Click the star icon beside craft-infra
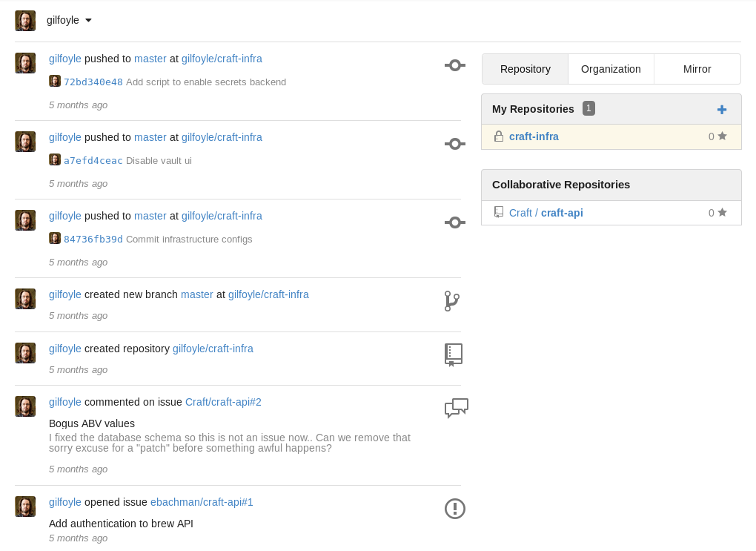 [x=723, y=136]
